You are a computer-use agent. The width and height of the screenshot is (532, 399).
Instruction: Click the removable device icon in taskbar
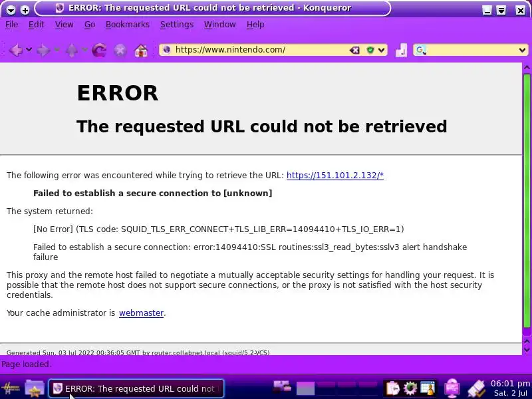coord(476,389)
